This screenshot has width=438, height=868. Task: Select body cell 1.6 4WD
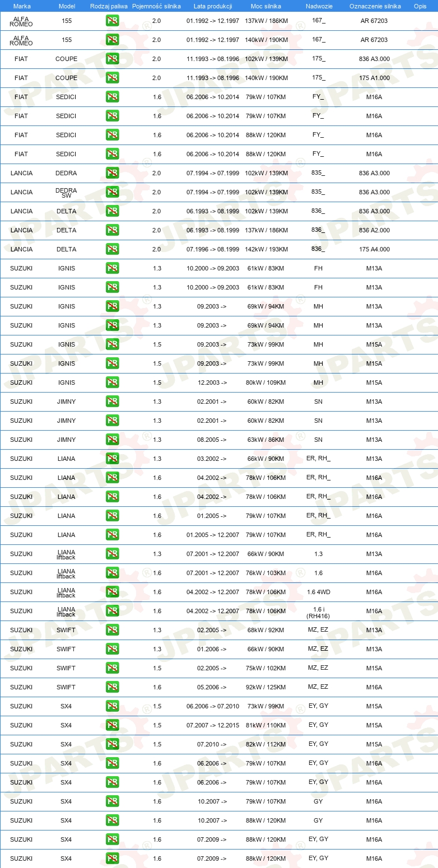coord(318,592)
